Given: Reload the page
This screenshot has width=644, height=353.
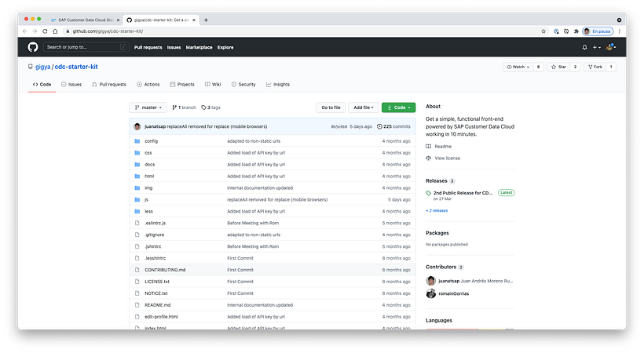Looking at the screenshot, I should [x=45, y=31].
